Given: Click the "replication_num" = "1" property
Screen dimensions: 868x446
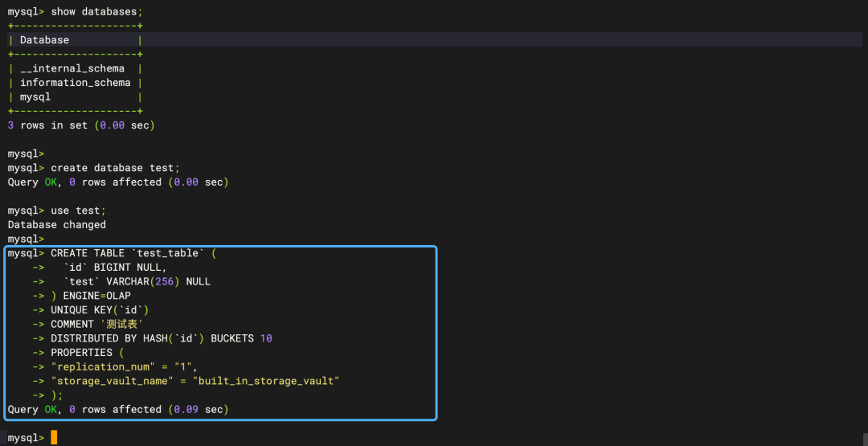Looking at the screenshot, I should (124, 367).
